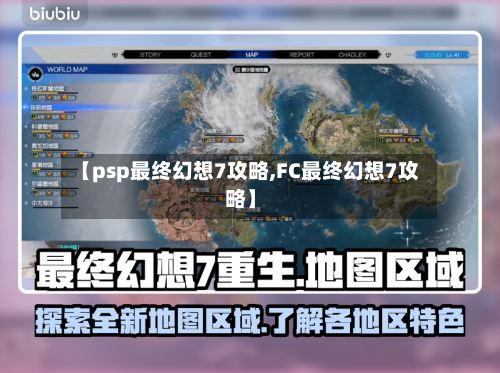Click the progress bar under 科雷陸地區 list entry
The height and width of the screenshot is (373, 500).
55,131
